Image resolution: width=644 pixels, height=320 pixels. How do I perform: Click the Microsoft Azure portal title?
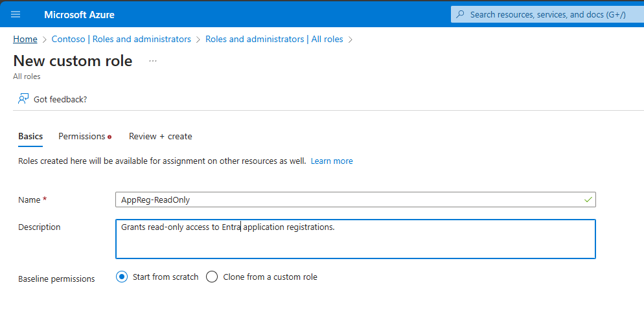coord(79,14)
